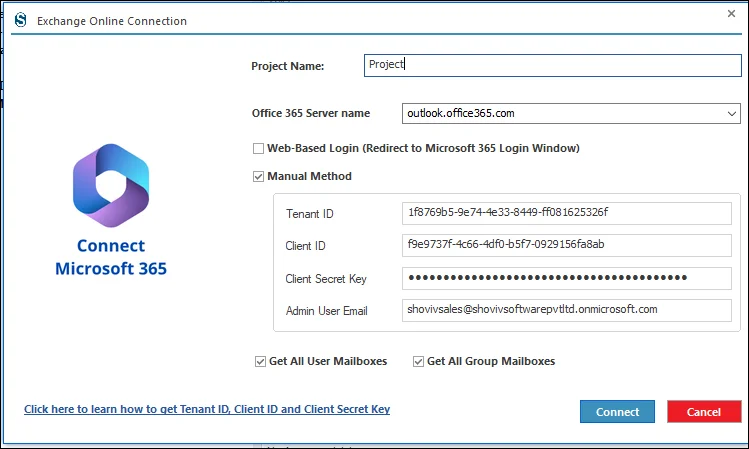
Task: Enable Web-Based Login checkbox
Action: tap(258, 149)
